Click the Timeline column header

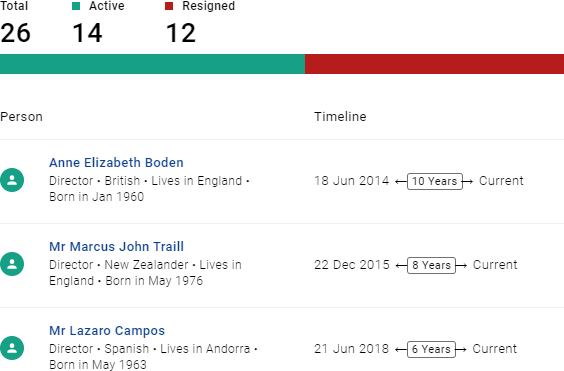pos(340,117)
